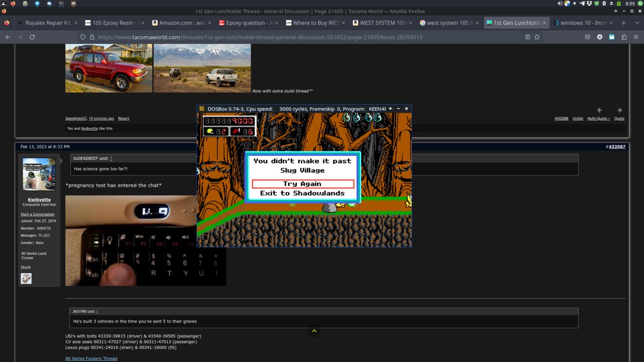Select Try Again in the Keen dialog
This screenshot has width=644, height=362.
[303, 184]
